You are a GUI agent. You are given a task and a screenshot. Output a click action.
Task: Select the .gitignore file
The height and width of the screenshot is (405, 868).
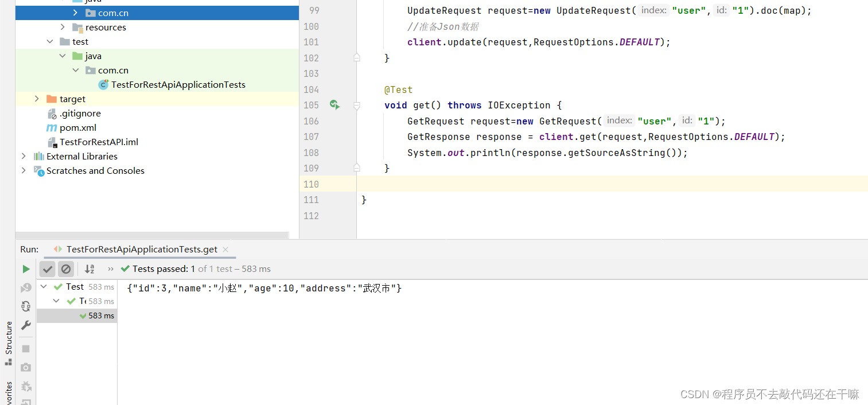pos(80,113)
